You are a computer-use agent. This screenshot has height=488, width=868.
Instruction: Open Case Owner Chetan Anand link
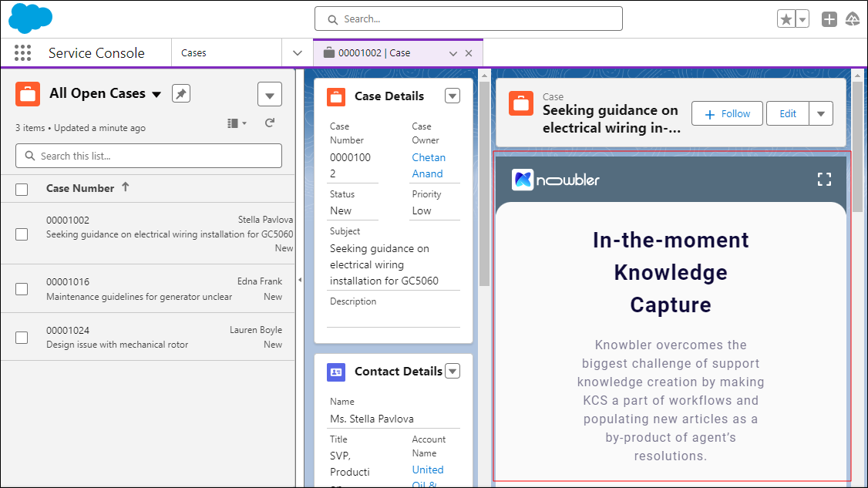click(429, 166)
